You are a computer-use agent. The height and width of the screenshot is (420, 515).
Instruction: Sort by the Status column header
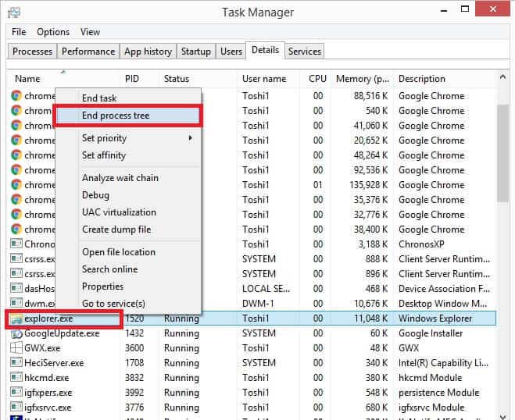[198, 79]
